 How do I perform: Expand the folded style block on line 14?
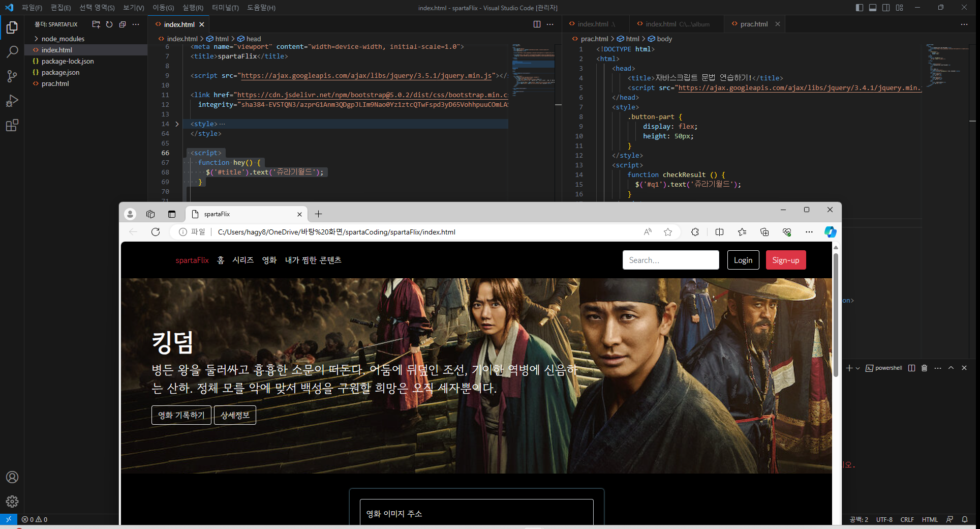point(177,124)
